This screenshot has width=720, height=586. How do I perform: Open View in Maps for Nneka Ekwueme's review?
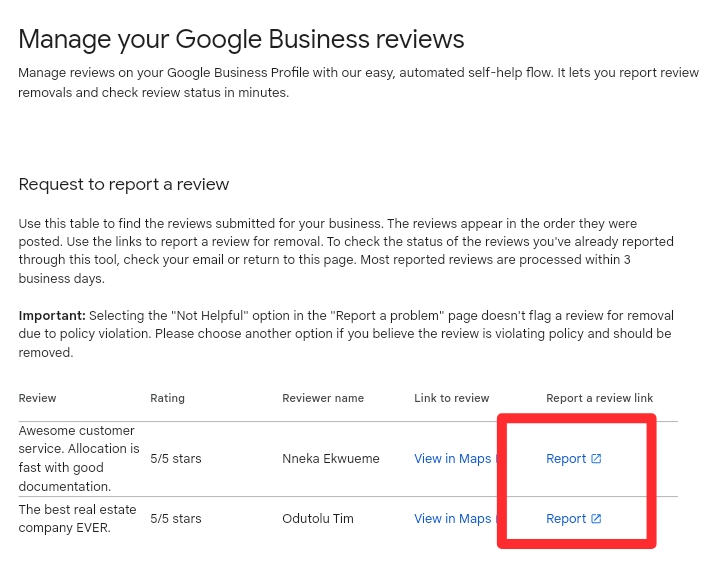pyautogui.click(x=452, y=458)
